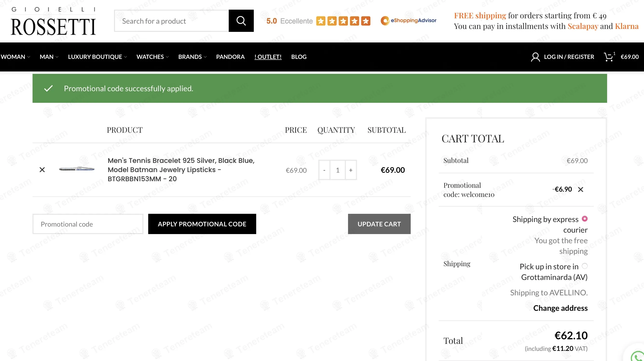Click the Scalapay text in banner
The width and height of the screenshot is (644, 361).
click(583, 26)
